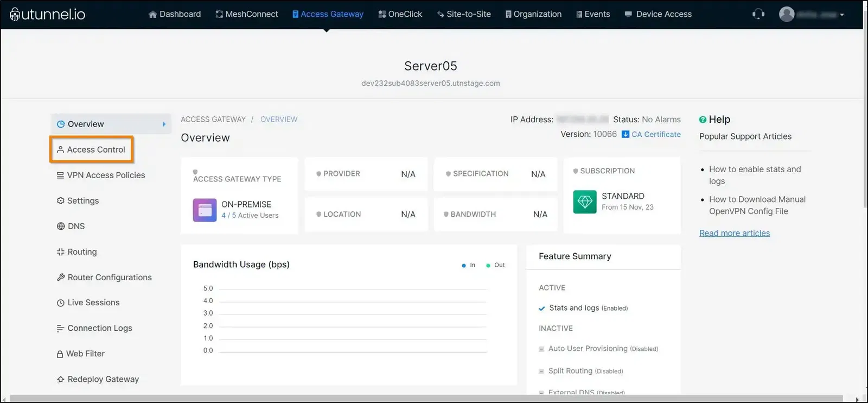Viewport: 868px width, 403px height.
Task: Click the 4 / 5 Active Users text
Action: [x=250, y=216]
